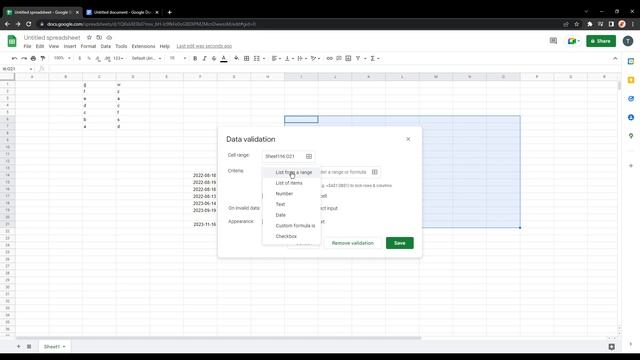
Task: Click the merge cells icon
Action: 257,58
